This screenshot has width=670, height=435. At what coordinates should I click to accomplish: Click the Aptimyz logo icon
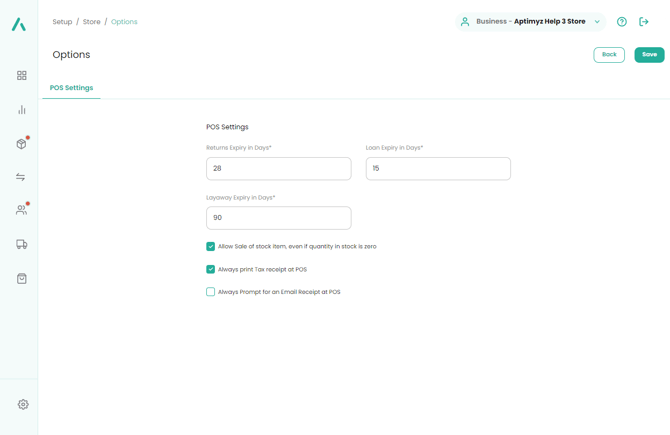pyautogui.click(x=19, y=24)
